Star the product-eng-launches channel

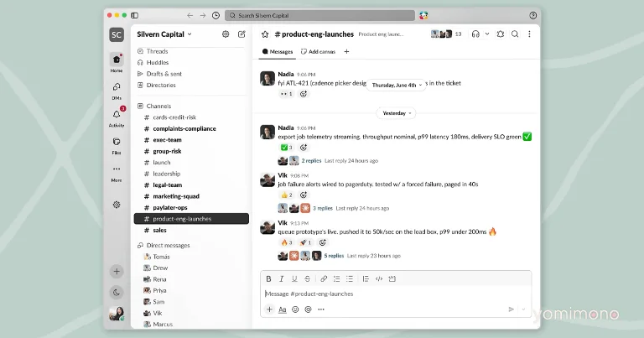[265, 34]
